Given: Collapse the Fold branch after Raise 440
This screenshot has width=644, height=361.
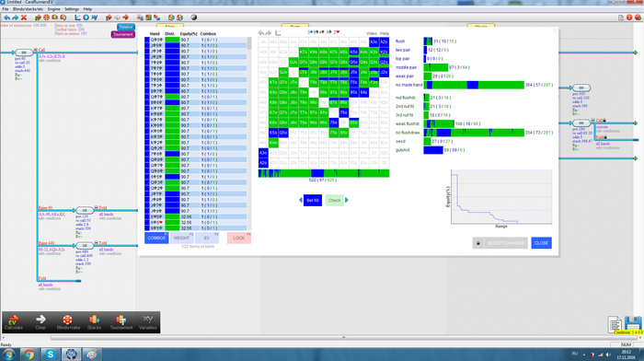Looking at the screenshot, I should coord(96,243).
